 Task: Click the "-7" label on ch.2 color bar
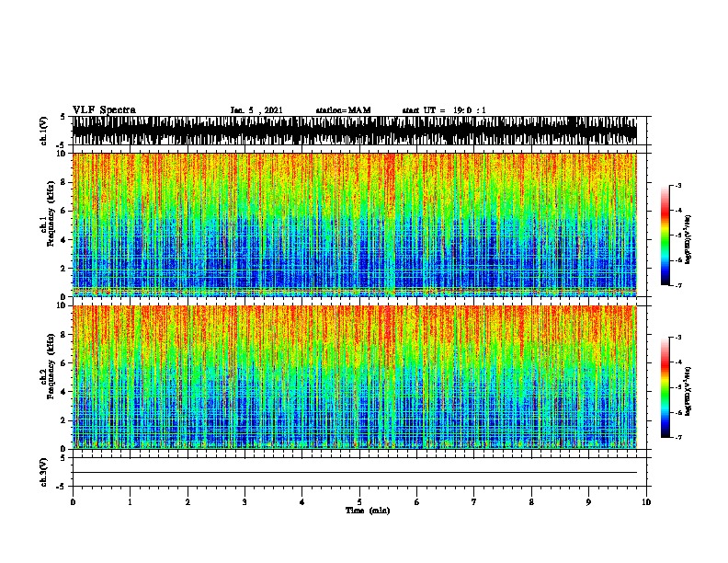(677, 437)
